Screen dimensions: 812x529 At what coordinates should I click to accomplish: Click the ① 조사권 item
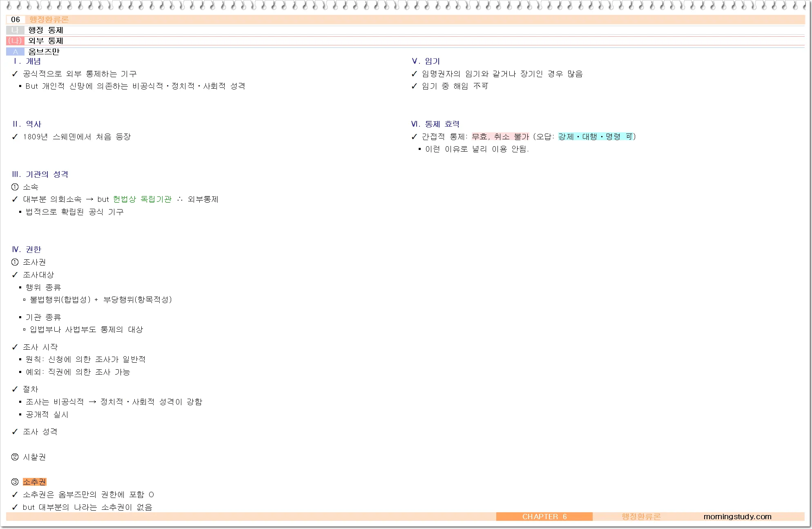point(29,262)
